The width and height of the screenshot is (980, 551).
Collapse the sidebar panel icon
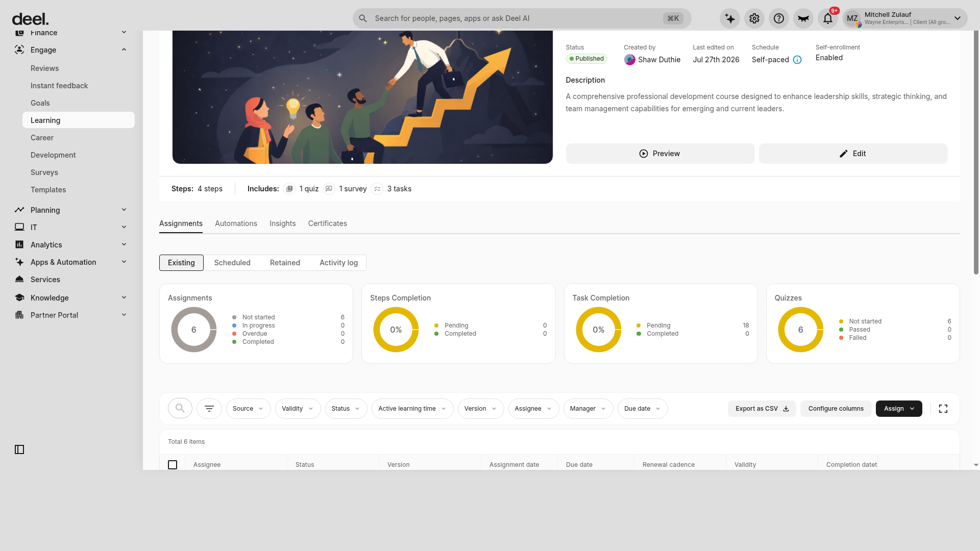19,449
